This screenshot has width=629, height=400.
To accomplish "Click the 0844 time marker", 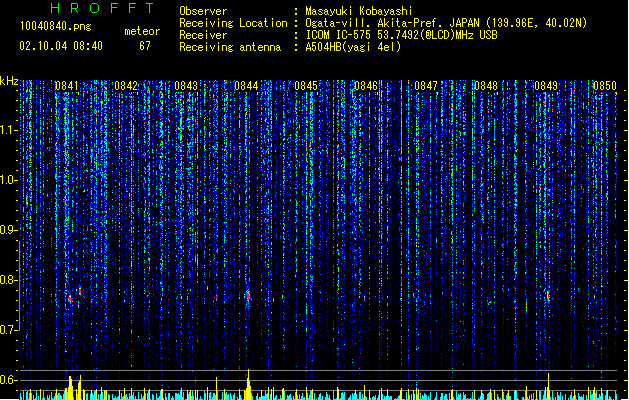I will click(246, 86).
